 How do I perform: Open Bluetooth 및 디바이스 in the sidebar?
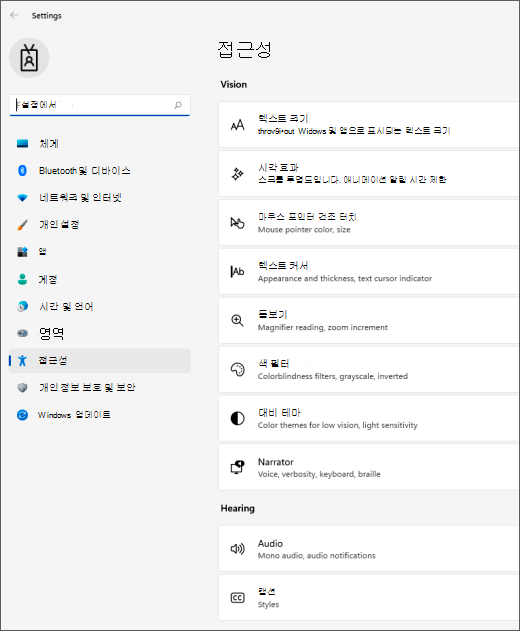click(x=99, y=171)
